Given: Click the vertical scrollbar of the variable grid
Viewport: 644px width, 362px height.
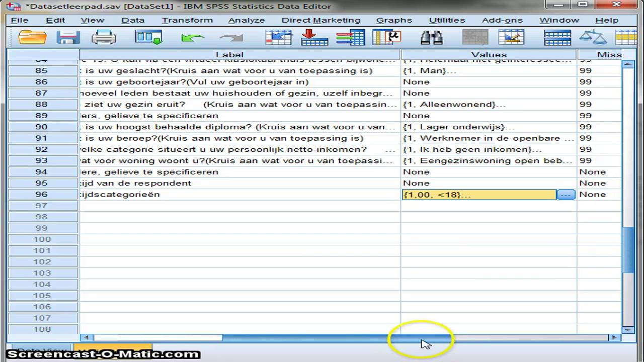Looking at the screenshot, I should [628, 197].
